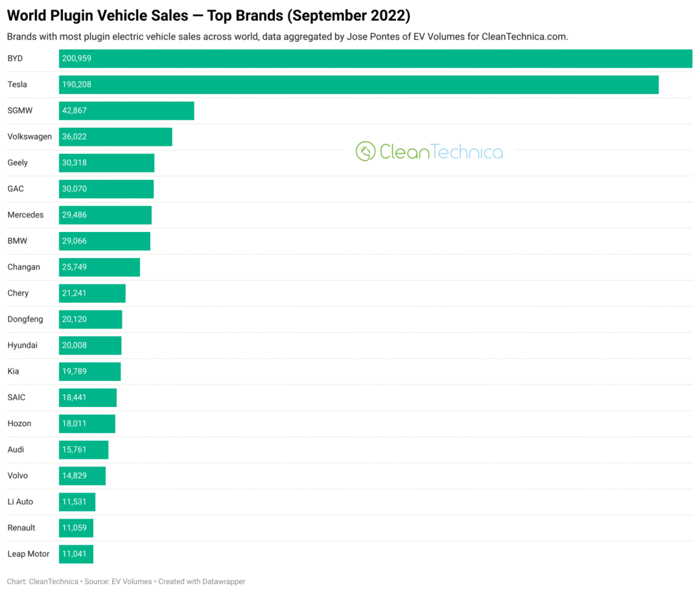Screen dimensions: 700x593
Task: Select the Leap Motor bar 11,041
Action: tap(76, 554)
